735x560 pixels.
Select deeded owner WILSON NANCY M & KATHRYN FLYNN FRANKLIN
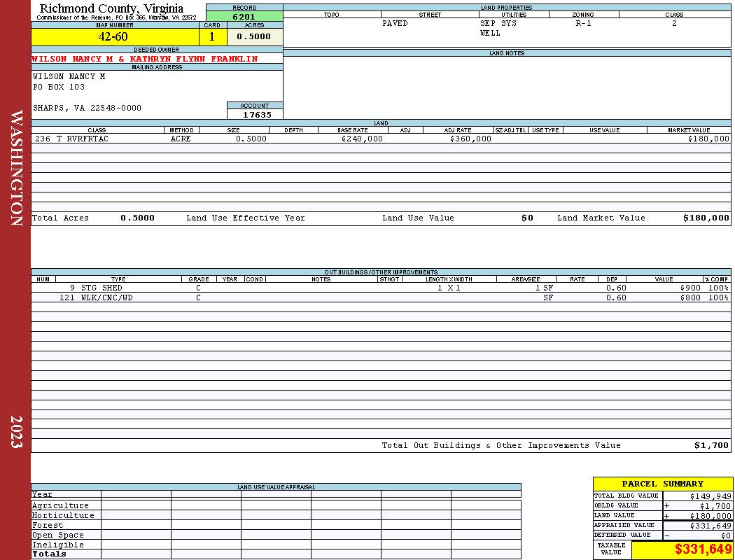pyautogui.click(x=144, y=59)
